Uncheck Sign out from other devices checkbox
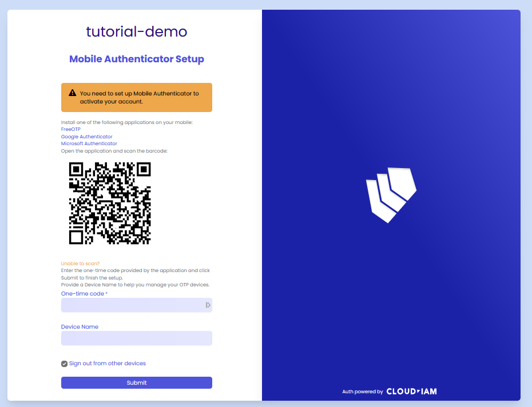532x407 pixels. point(64,364)
